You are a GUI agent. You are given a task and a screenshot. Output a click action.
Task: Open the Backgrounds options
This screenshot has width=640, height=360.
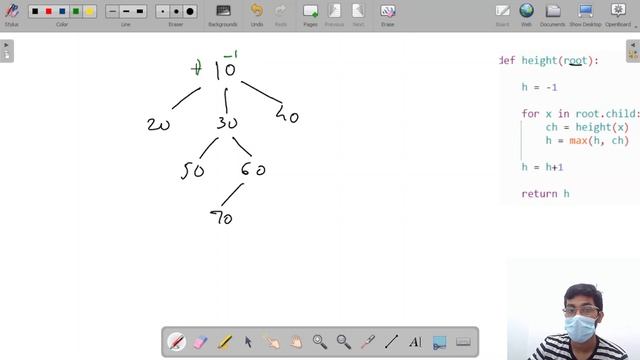click(x=223, y=15)
